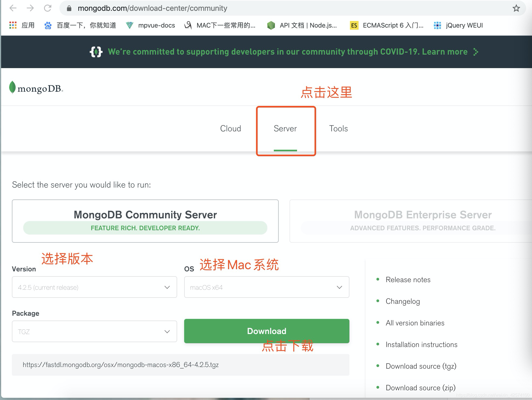532x400 pixels.
Task: Open Download source (tgz) link
Action: click(x=421, y=366)
